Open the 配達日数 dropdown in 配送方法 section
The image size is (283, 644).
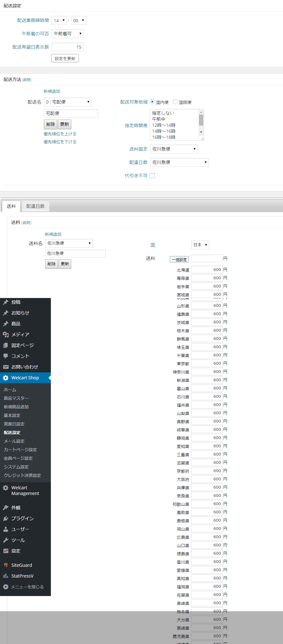tap(179, 162)
